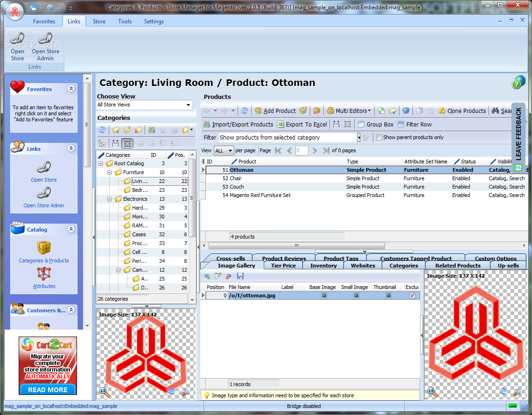Toggle Group Box in products toolbar
This screenshot has height=415, width=532.
tap(376, 125)
